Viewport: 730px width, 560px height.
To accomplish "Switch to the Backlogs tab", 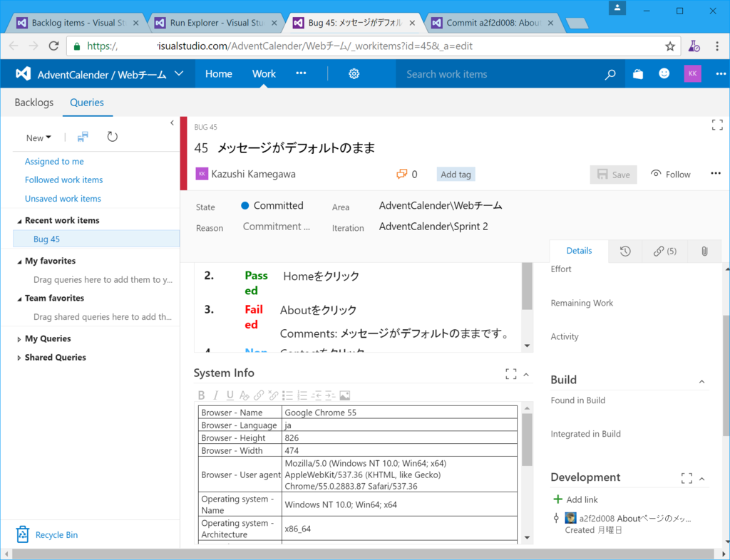I will (34, 103).
